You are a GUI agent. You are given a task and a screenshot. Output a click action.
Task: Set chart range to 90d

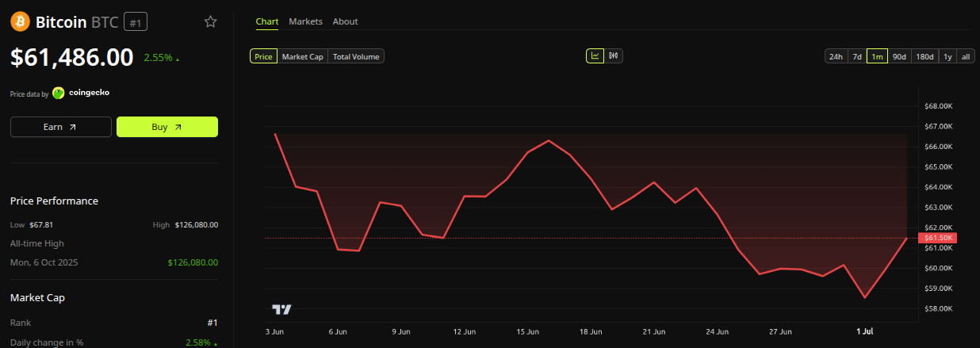pyautogui.click(x=899, y=56)
